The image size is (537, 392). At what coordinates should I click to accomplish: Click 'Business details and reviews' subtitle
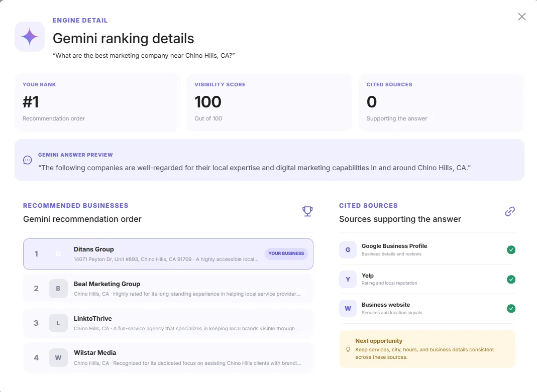(391, 254)
